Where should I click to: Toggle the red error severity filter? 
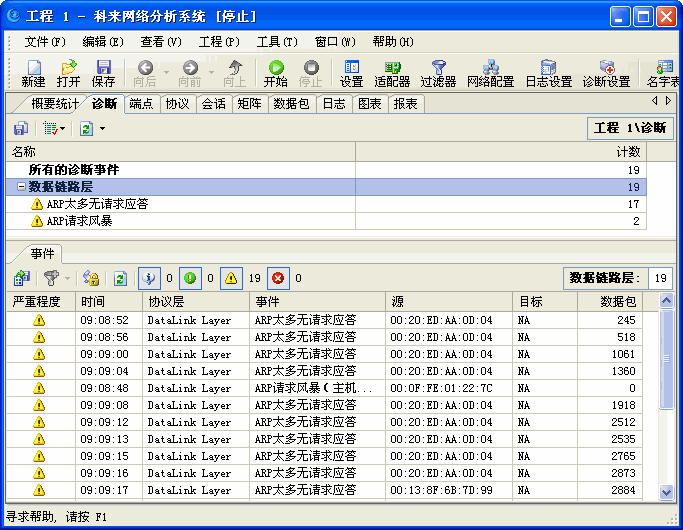click(x=278, y=278)
